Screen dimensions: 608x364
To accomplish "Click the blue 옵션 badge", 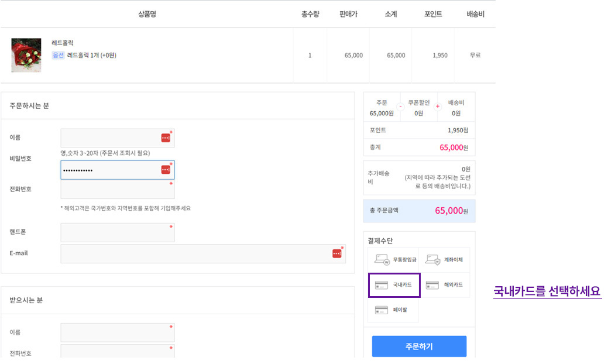I will click(58, 55).
